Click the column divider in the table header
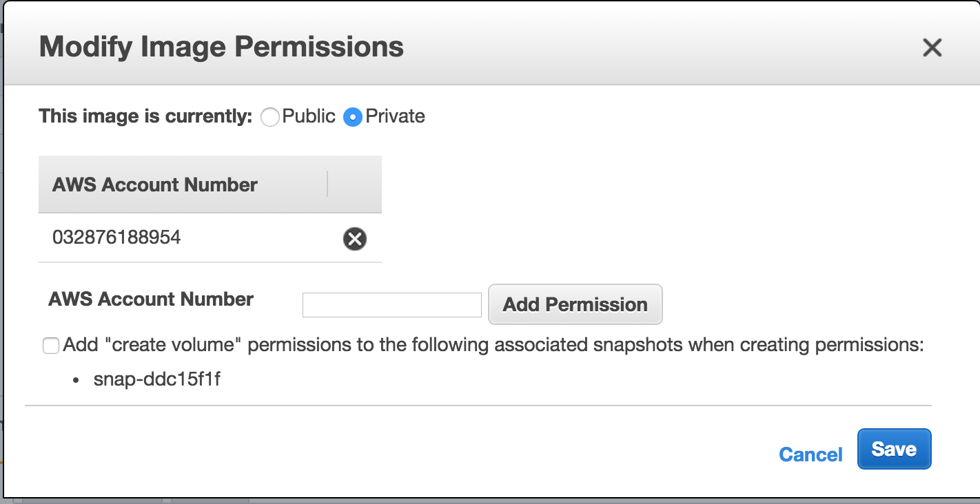The width and height of the screenshot is (980, 504). [x=327, y=185]
